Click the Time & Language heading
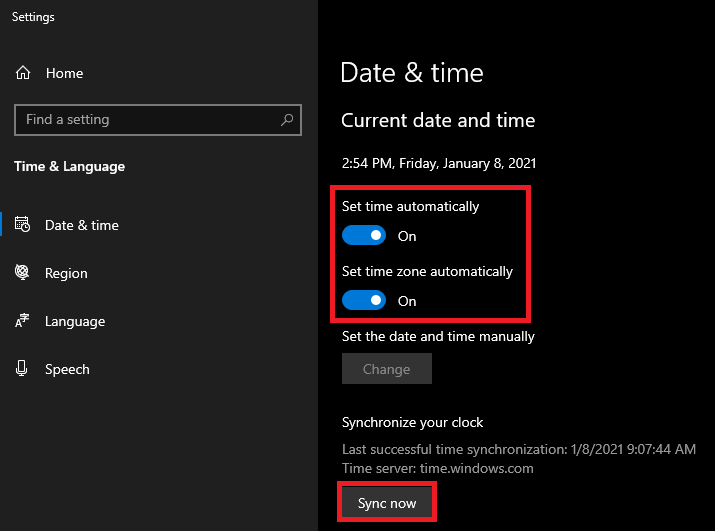The image size is (715, 531). pos(69,167)
